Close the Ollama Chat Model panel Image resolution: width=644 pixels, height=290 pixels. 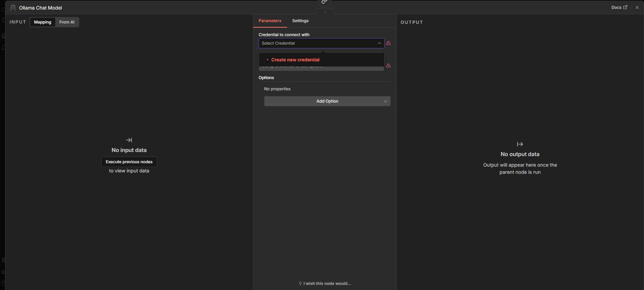[x=637, y=7]
